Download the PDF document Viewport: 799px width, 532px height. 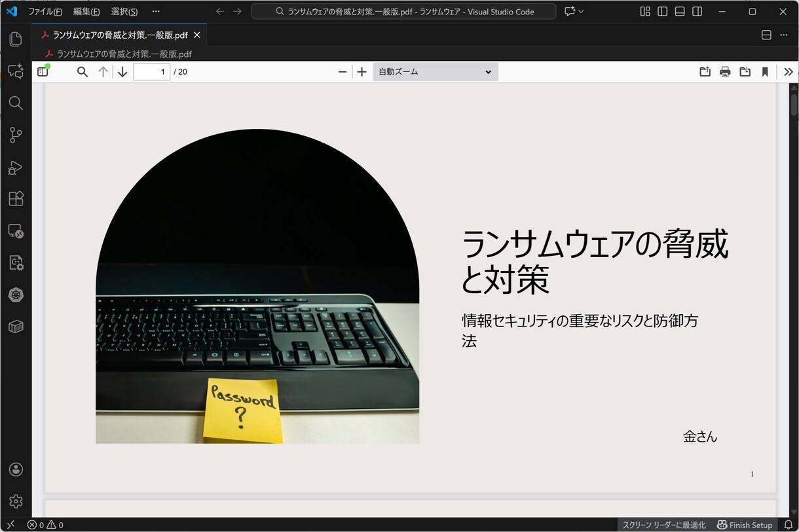745,72
